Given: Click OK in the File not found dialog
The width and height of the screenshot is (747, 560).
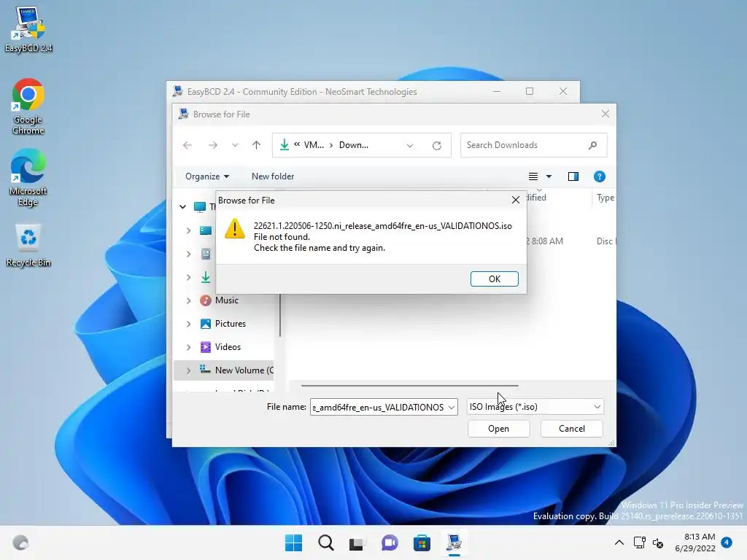Looking at the screenshot, I should (x=494, y=279).
